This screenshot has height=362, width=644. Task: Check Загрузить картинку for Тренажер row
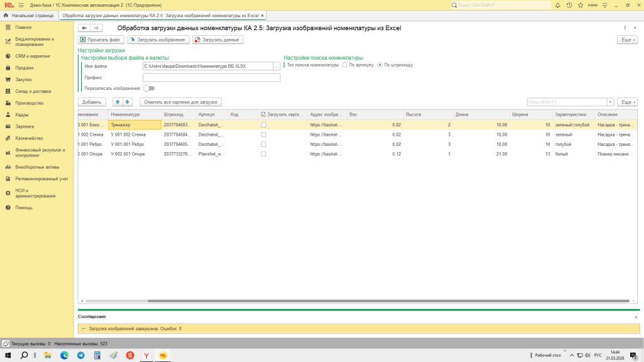click(264, 125)
